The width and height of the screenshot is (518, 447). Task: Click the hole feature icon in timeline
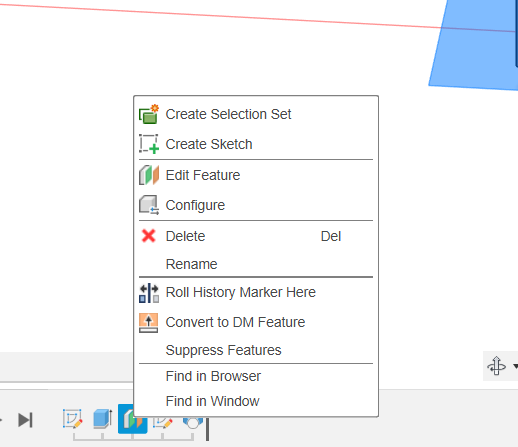[x=193, y=423]
